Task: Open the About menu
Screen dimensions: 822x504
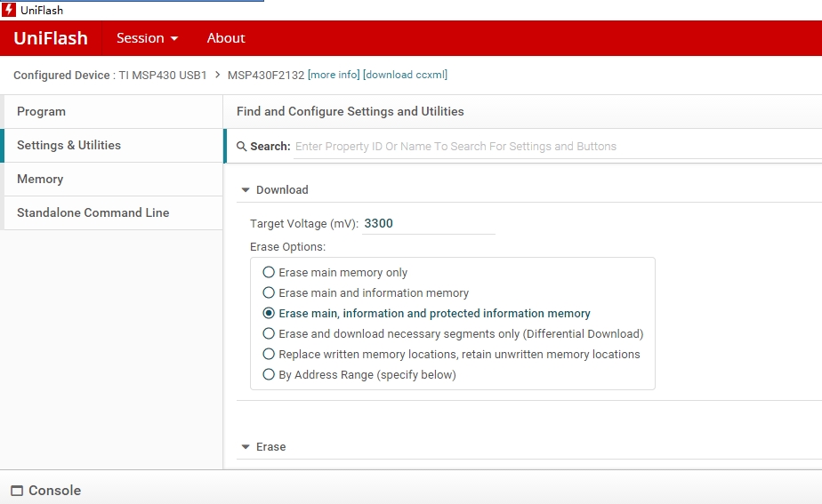Action: 226,38
